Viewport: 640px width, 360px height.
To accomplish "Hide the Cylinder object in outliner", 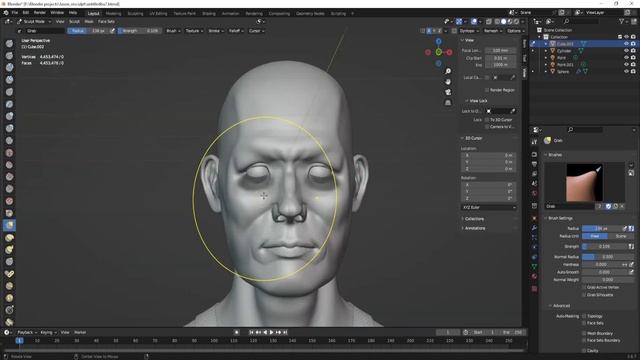I will tap(626, 51).
